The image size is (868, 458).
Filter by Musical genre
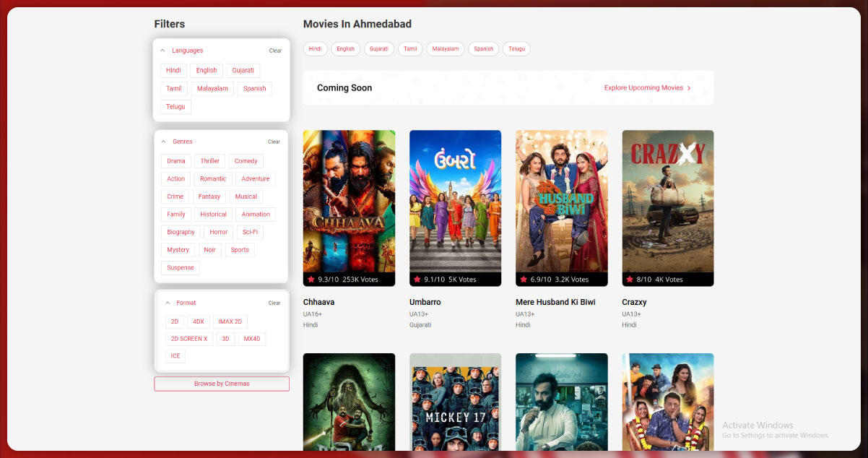(246, 196)
